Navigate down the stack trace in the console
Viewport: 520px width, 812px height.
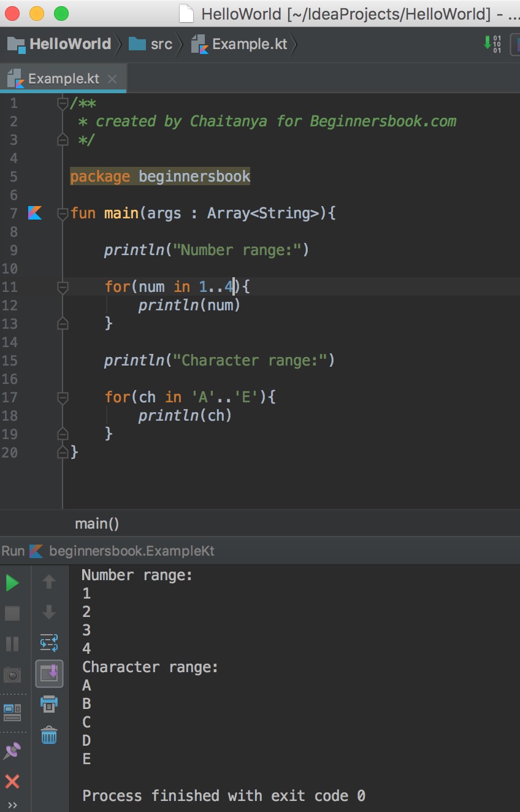click(x=49, y=612)
